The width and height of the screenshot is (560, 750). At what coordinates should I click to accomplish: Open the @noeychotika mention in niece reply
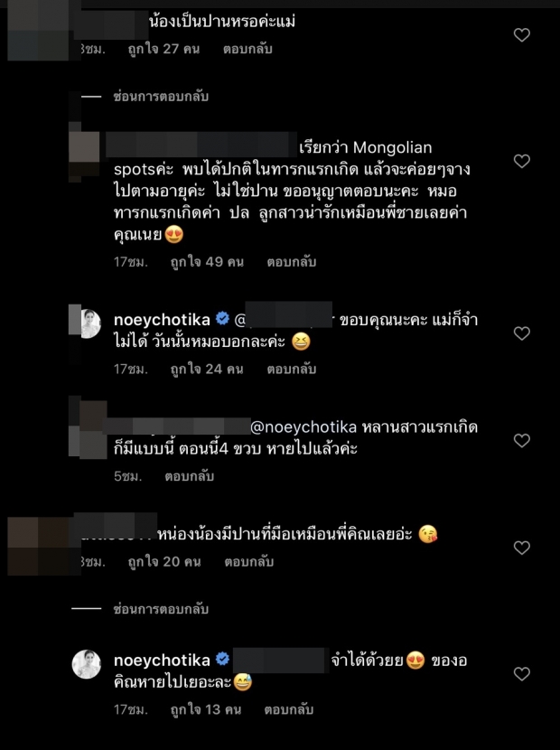tap(303, 427)
